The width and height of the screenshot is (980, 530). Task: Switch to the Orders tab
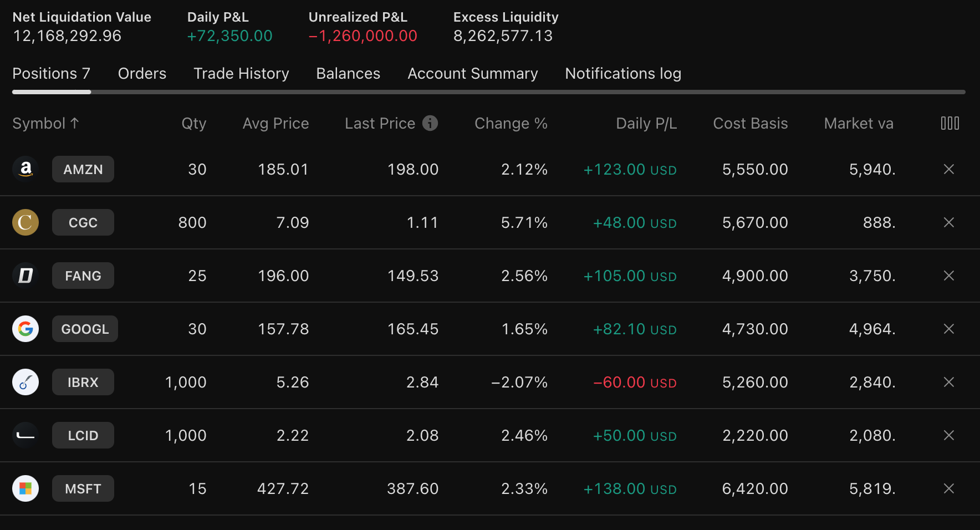pyautogui.click(x=142, y=74)
